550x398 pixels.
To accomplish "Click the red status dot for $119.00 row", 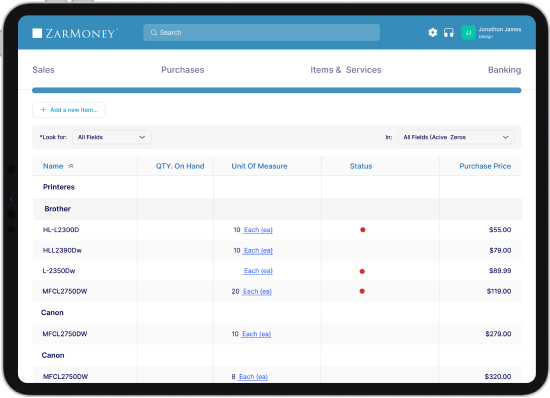I will pos(362,291).
